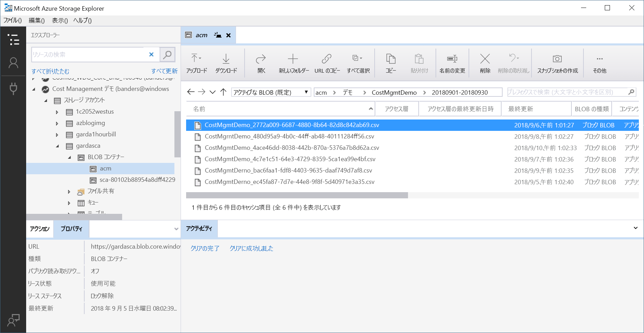Image resolution: width=644 pixels, height=333 pixels.
Task: Click the デモ breadcrumb segment
Action: pyautogui.click(x=348, y=92)
